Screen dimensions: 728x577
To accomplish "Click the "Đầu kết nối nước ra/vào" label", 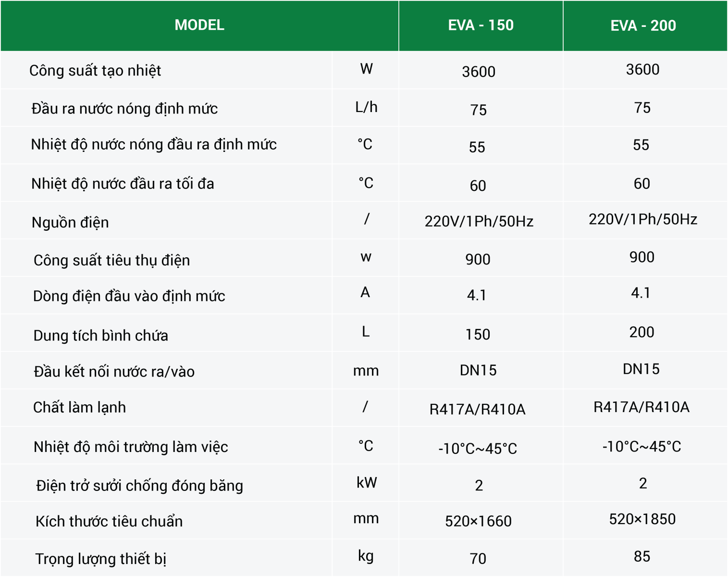I will pyautogui.click(x=114, y=372).
